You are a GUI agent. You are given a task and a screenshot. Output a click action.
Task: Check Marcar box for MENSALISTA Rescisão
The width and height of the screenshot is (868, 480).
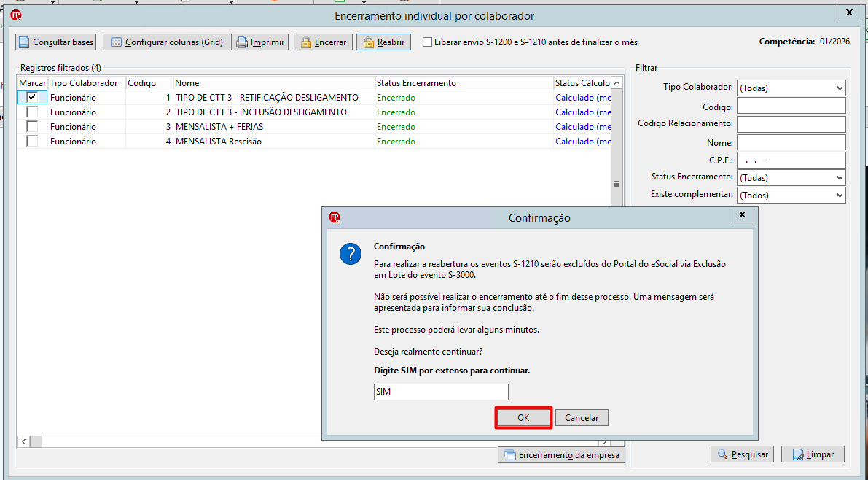pos(32,142)
